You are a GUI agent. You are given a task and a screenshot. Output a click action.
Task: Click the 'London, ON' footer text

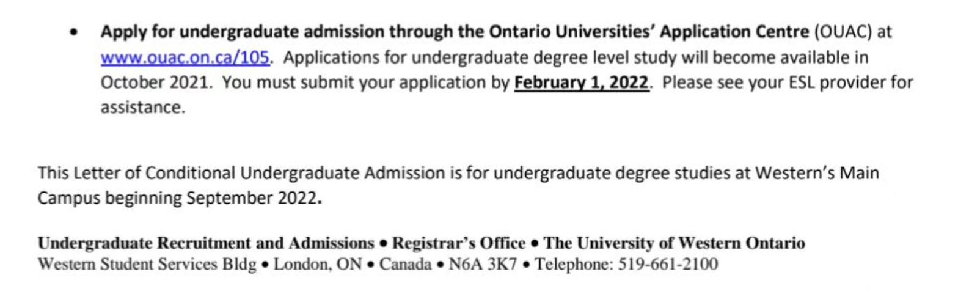pos(317,264)
